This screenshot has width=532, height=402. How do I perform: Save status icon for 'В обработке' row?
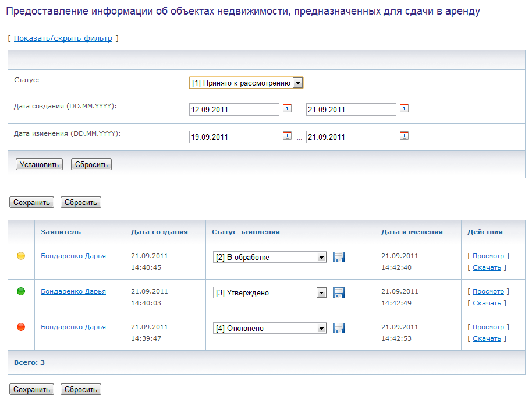(339, 257)
